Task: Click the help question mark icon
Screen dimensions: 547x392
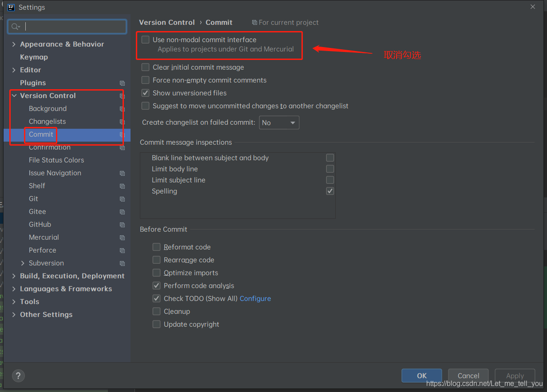Action: 18,376
